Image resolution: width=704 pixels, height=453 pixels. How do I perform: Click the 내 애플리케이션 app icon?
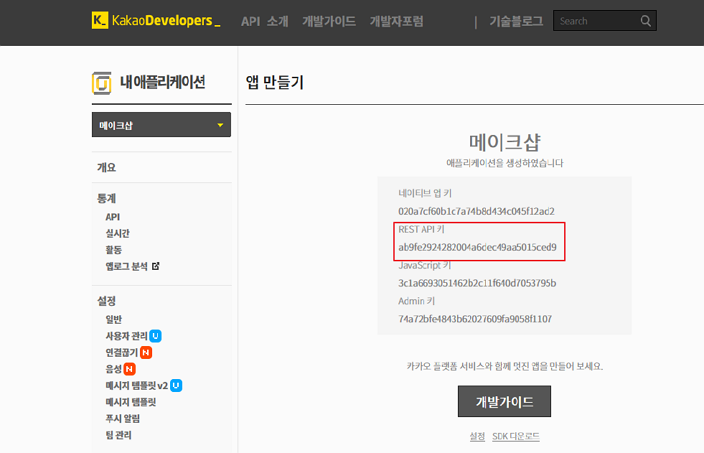click(101, 83)
